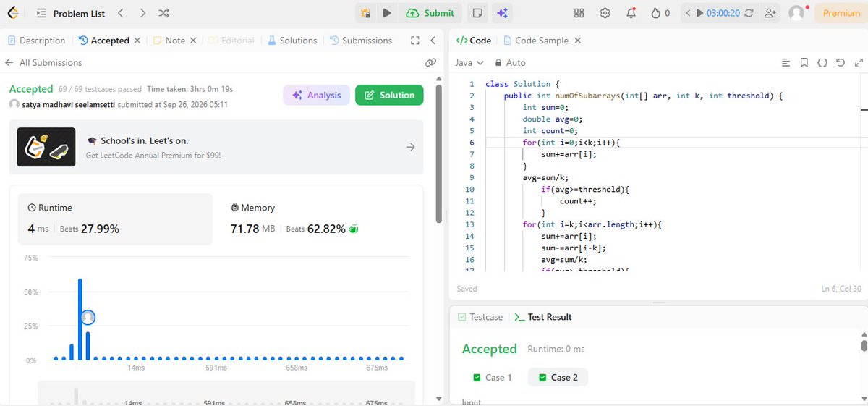This screenshot has width=868, height=406.
Task: Click the debugger bug icon
Action: pyautogui.click(x=366, y=13)
